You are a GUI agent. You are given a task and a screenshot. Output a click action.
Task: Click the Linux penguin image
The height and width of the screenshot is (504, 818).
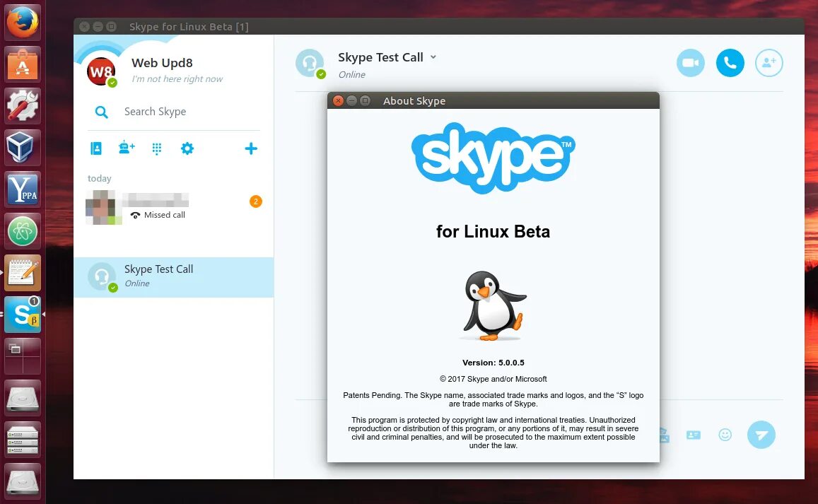(x=493, y=306)
